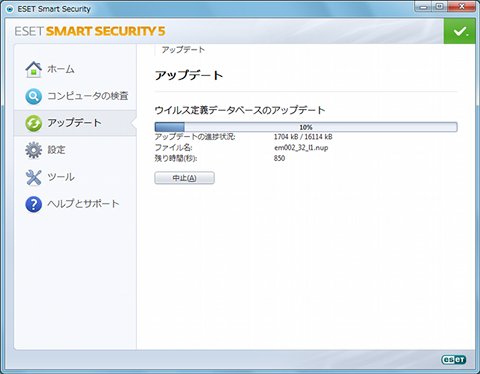Click remaining time value 850
Image resolution: width=480 pixels, height=374 pixels.
(x=279, y=158)
